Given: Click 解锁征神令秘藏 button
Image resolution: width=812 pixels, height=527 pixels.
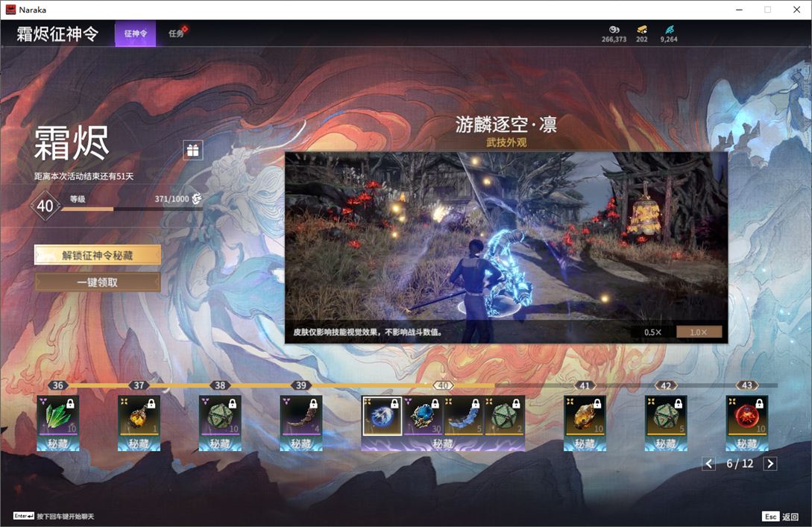Looking at the screenshot, I should [x=98, y=255].
